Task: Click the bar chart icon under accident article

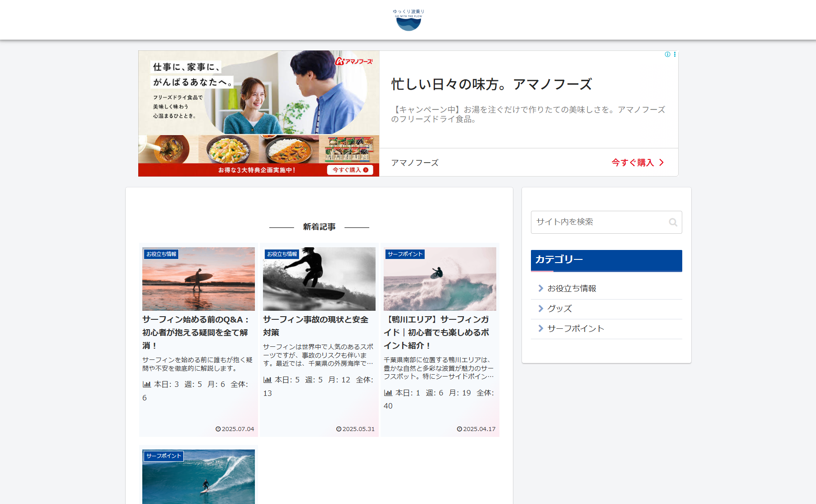Action: point(267,380)
